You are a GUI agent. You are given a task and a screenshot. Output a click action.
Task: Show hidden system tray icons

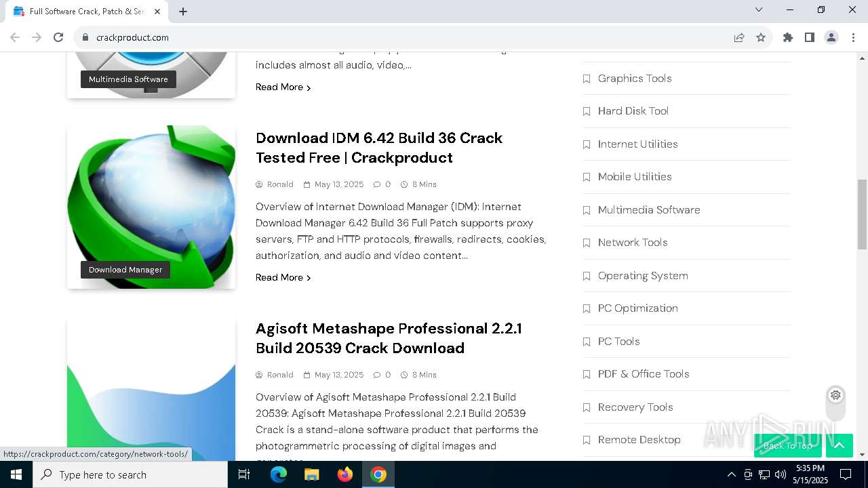coord(731,474)
